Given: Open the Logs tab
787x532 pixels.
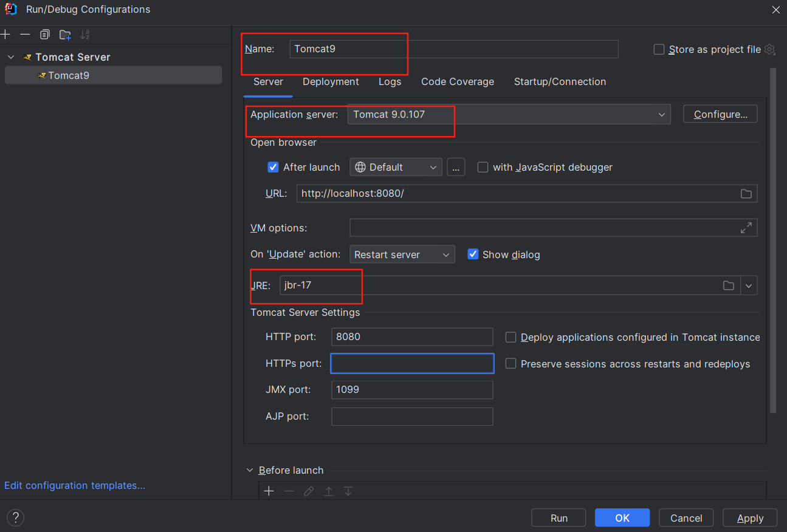Looking at the screenshot, I should point(390,81).
